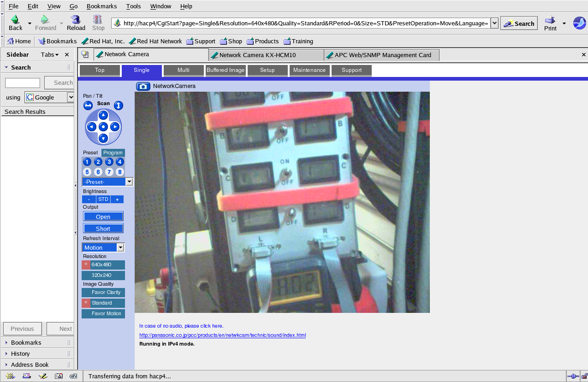
Task: Open the camera Setup tab
Action: 267,70
